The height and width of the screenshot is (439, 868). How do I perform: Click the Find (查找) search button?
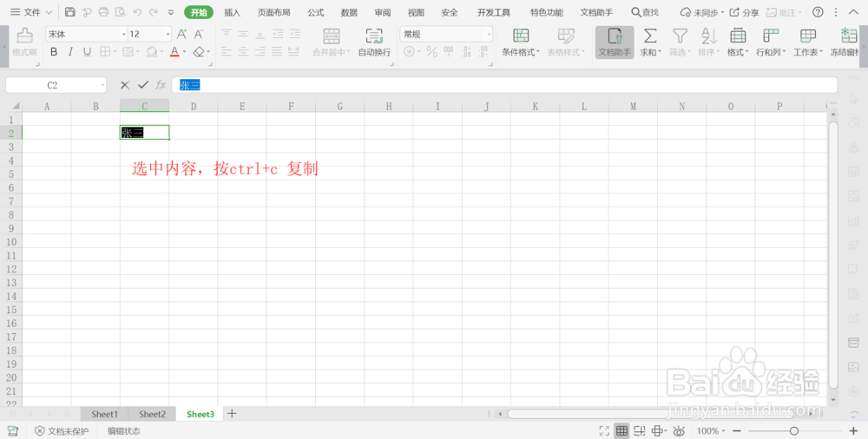(645, 12)
